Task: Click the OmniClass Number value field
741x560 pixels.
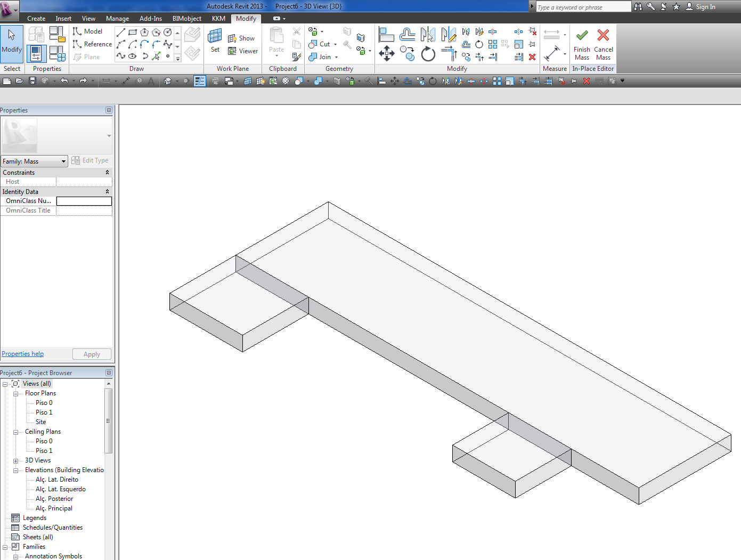Action: [84, 201]
